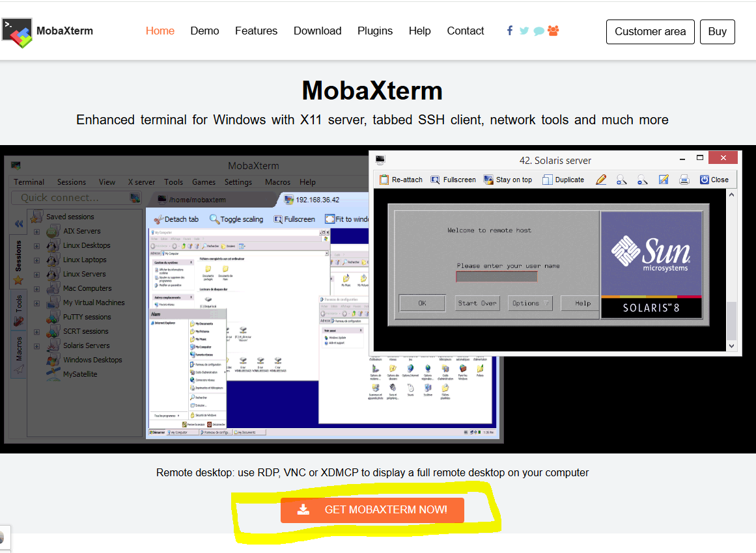Open the Contact page link
This screenshot has width=756, height=553.
click(466, 31)
